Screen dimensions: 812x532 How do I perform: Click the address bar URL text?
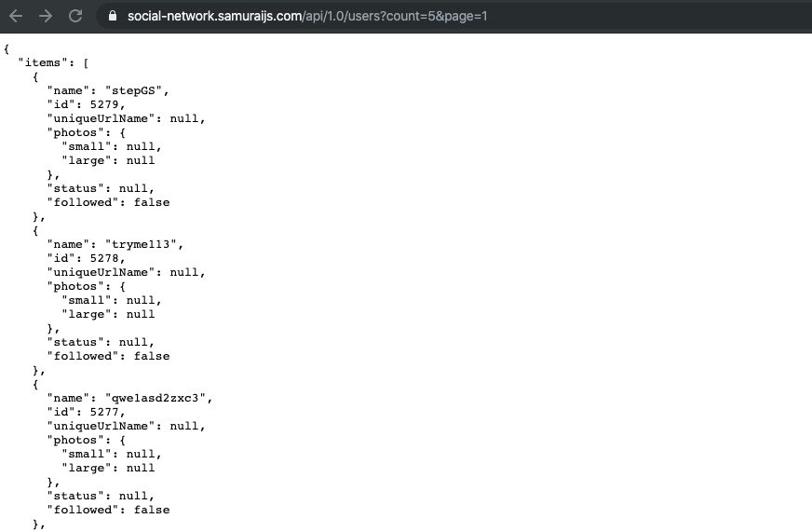[x=307, y=16]
